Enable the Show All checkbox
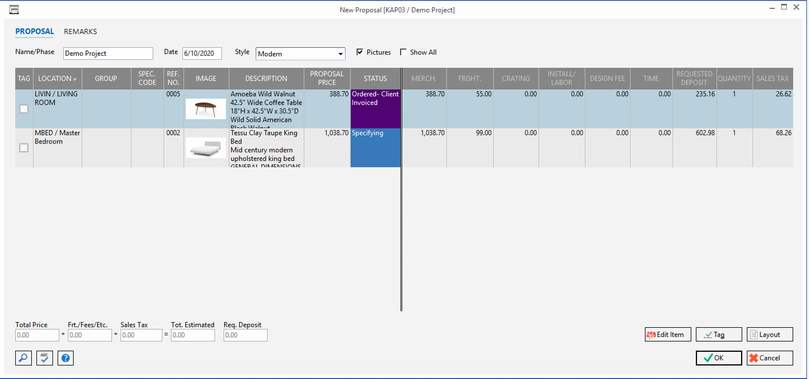 coord(403,52)
